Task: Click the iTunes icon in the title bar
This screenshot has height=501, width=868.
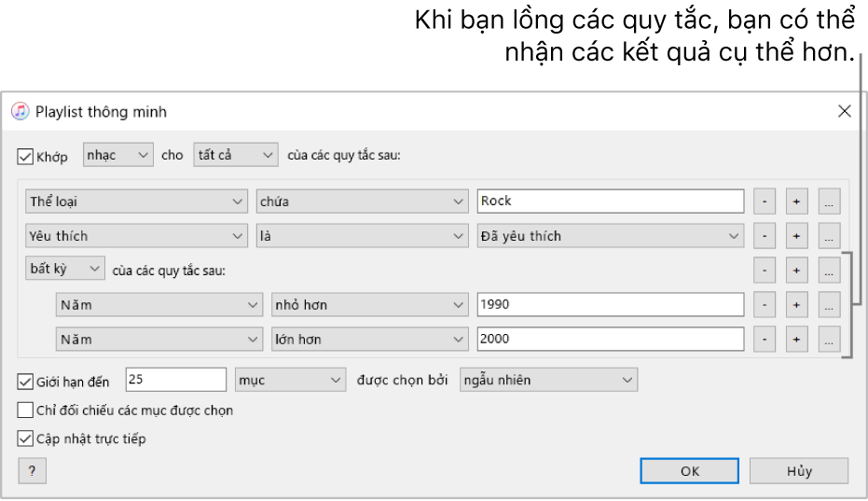Action: tap(21, 111)
